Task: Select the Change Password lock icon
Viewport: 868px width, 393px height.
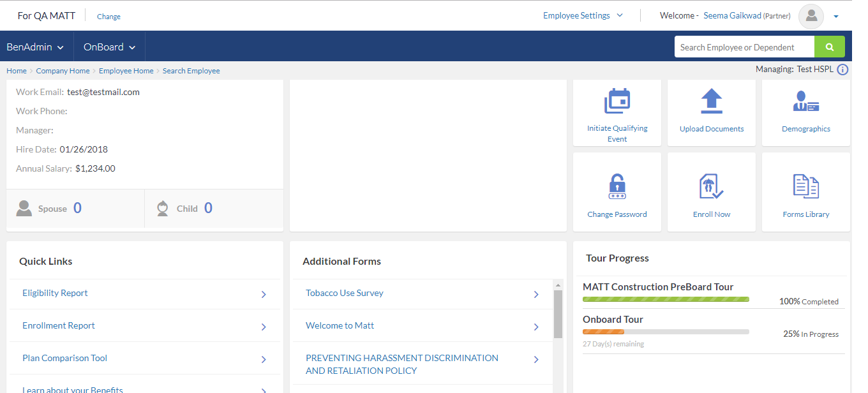Action: click(x=617, y=186)
